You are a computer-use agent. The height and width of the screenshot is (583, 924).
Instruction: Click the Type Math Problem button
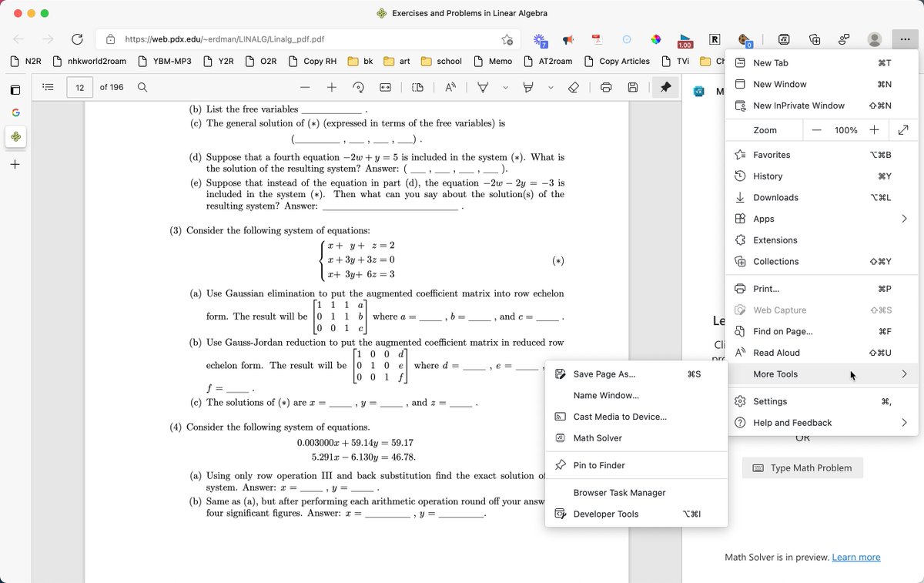click(x=803, y=468)
